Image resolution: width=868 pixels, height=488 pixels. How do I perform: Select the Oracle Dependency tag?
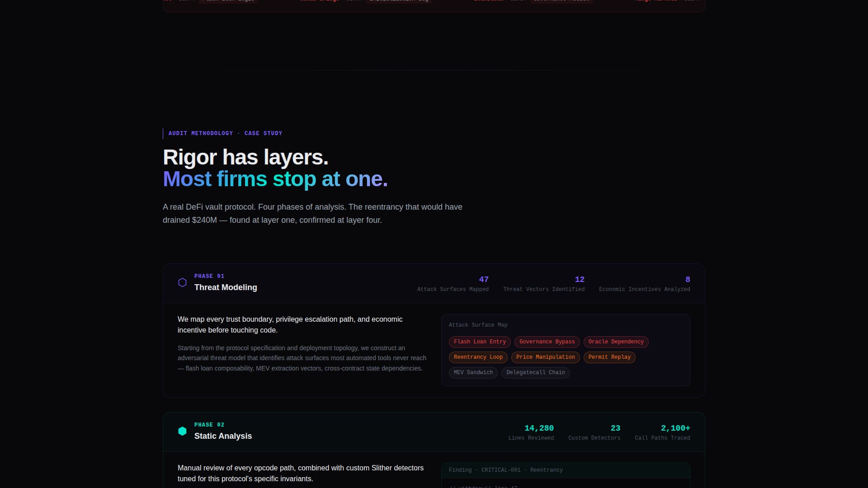tap(616, 342)
